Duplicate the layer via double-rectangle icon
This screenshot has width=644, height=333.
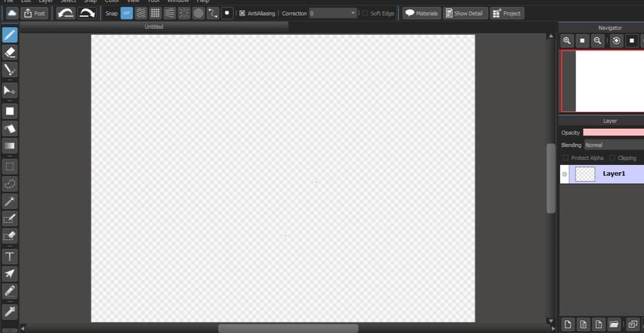[633, 325]
